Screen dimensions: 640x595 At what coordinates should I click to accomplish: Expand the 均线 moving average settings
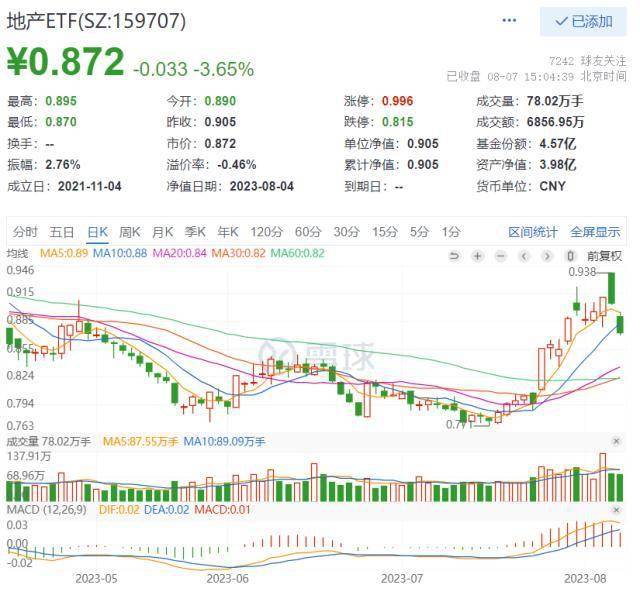pos(18,253)
